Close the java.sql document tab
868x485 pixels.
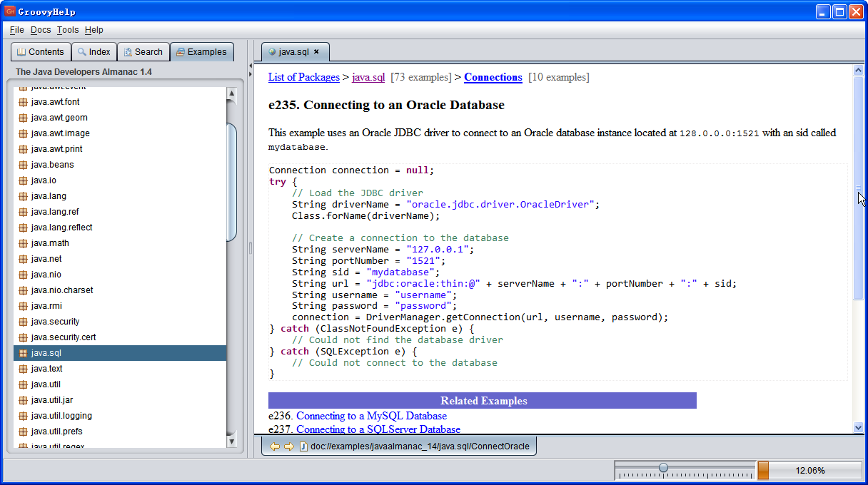click(x=316, y=51)
